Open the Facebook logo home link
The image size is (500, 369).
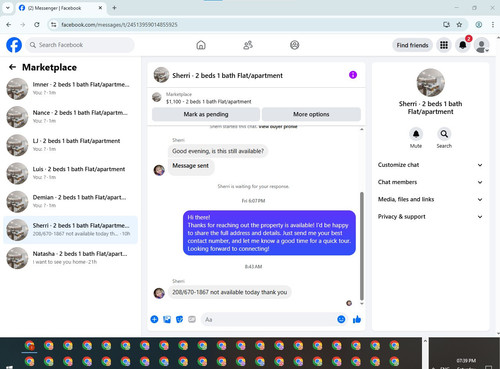[x=14, y=45]
